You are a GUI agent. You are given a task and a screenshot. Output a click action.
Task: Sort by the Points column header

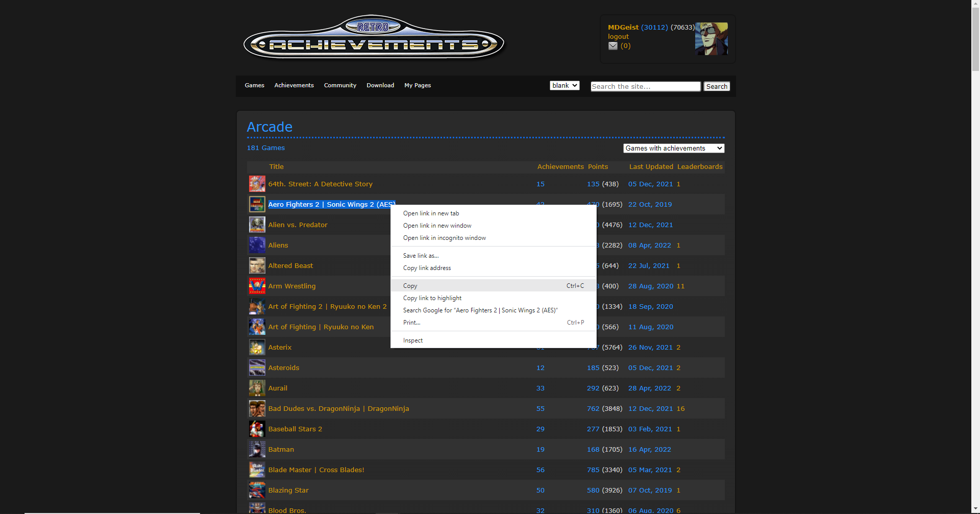point(598,167)
